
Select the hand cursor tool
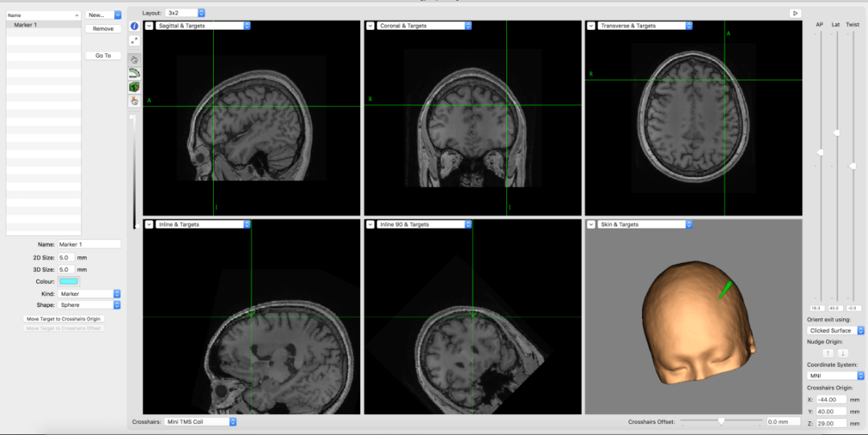coord(134,60)
